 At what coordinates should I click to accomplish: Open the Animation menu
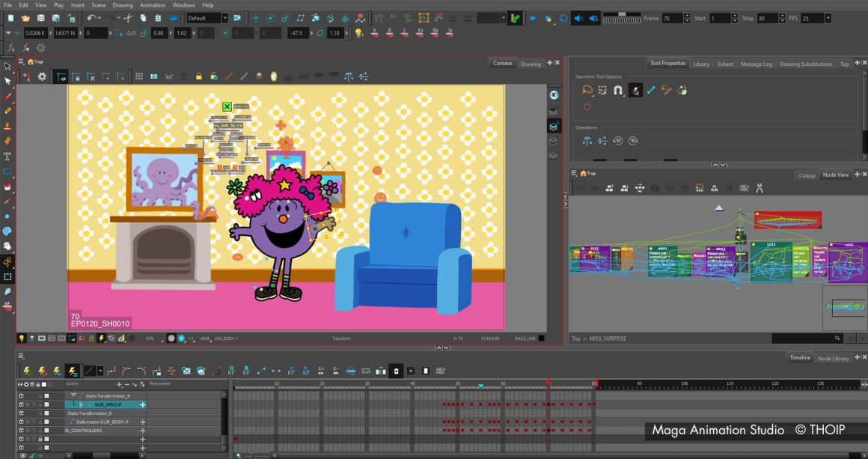click(153, 5)
